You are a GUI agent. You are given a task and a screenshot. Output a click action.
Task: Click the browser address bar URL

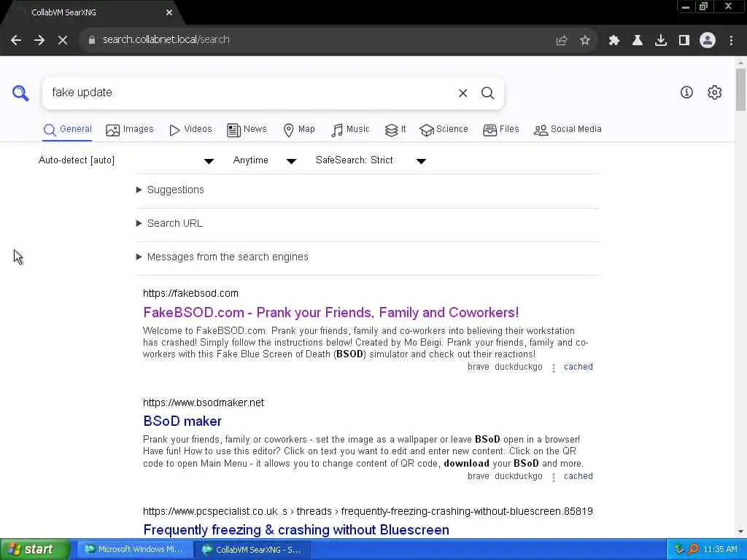point(166,40)
